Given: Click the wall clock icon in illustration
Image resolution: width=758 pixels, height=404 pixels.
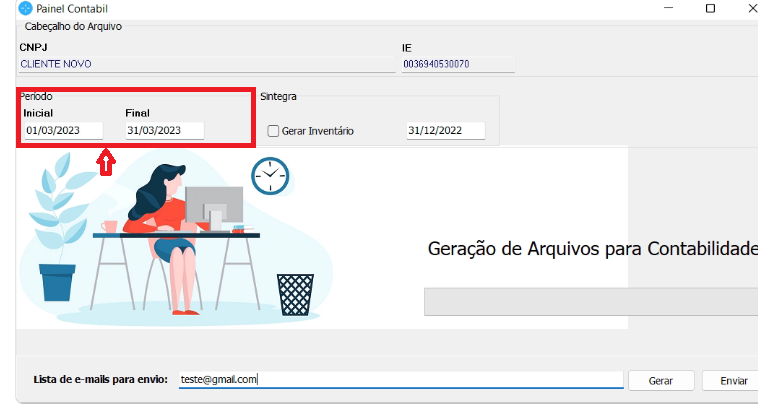Looking at the screenshot, I should [x=270, y=177].
